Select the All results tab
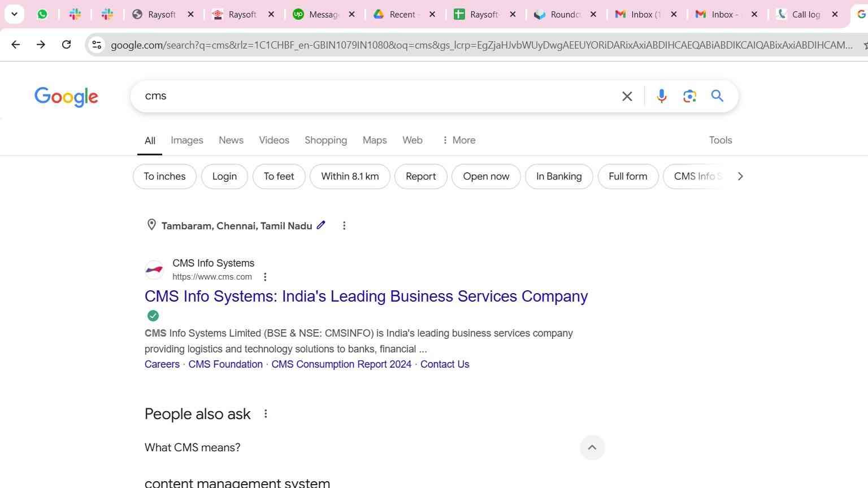Screen dimensions: 868x488 (x=150, y=141)
